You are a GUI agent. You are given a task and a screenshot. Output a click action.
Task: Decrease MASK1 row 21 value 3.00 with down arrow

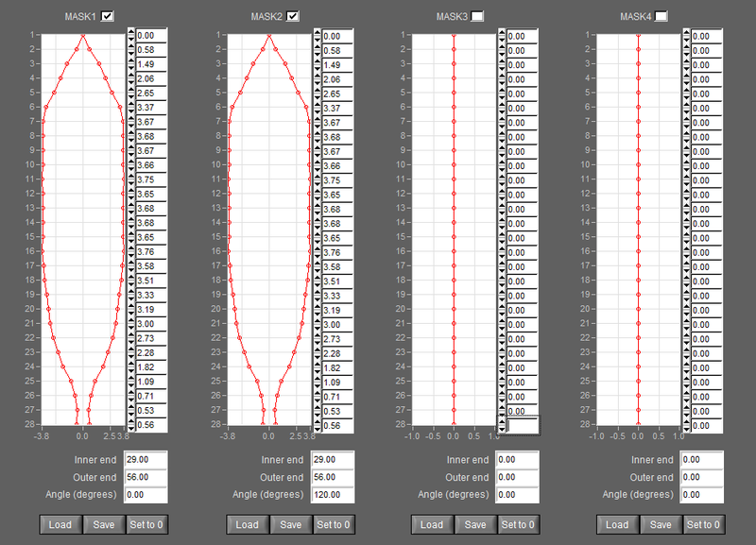[131, 327]
